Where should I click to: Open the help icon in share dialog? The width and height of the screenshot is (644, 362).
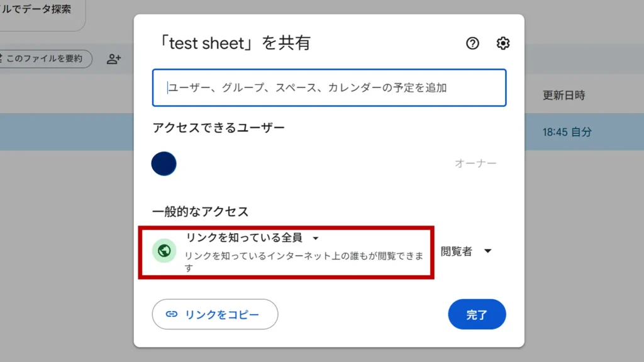click(472, 43)
